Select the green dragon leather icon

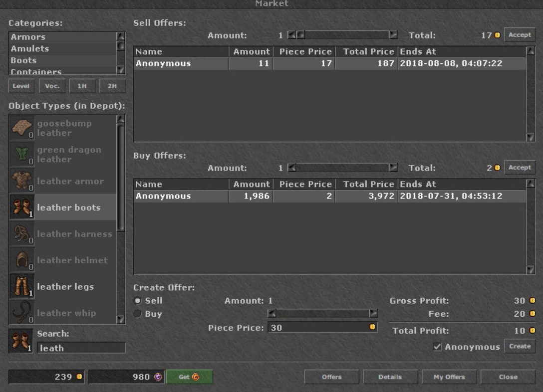click(22, 154)
